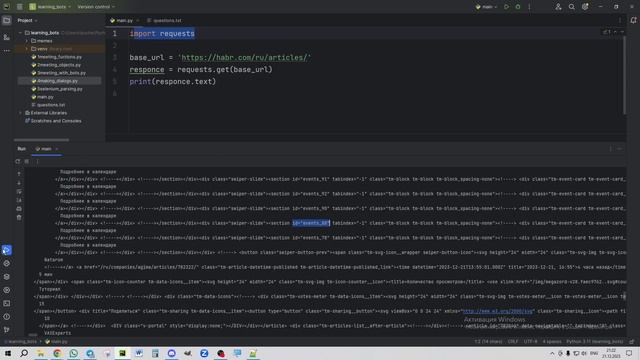Open Run panel options menu
This screenshot has height=360, width=640.
611,149
